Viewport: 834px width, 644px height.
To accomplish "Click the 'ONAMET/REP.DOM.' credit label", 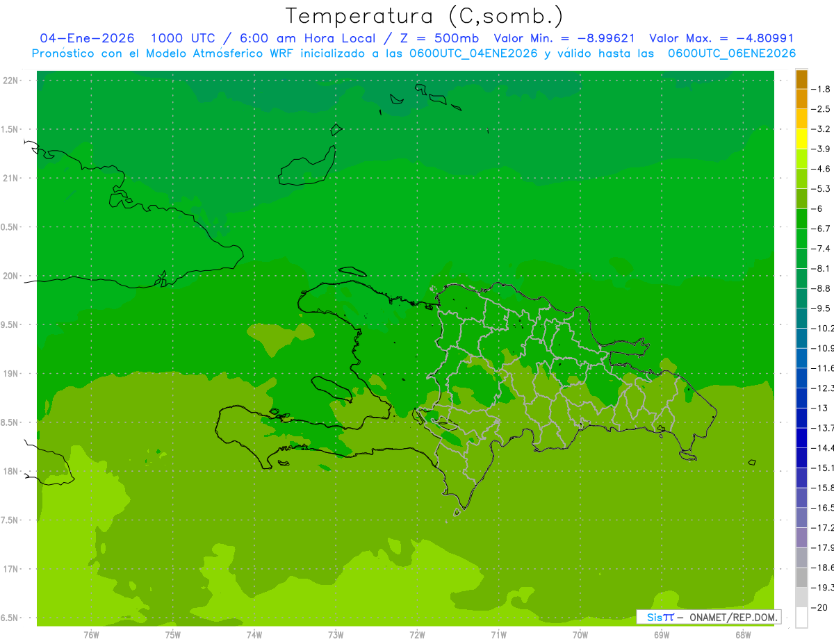I will point(733,617).
